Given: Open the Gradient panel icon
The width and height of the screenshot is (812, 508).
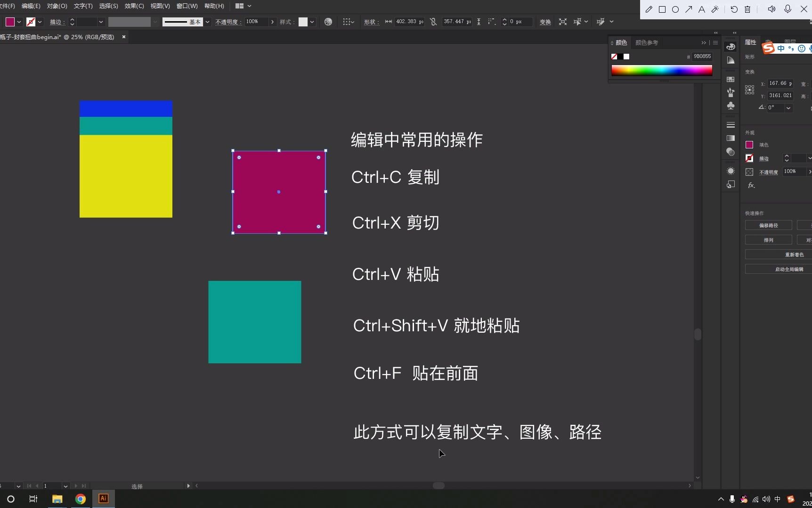Looking at the screenshot, I should (731, 138).
